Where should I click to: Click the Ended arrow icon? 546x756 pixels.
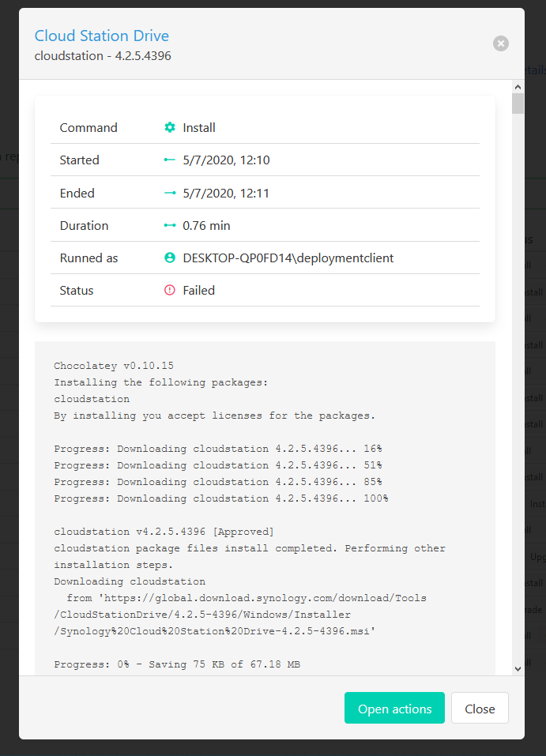tap(170, 193)
